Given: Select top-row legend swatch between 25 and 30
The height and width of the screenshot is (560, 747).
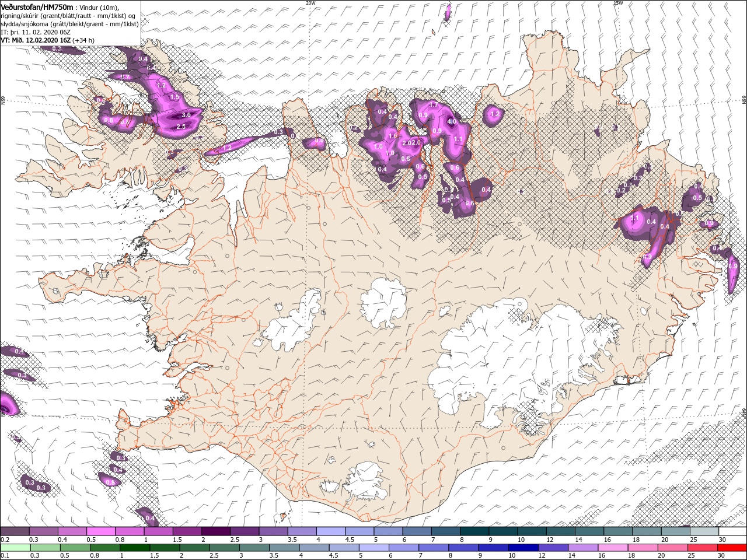Looking at the screenshot, I should tap(704, 531).
